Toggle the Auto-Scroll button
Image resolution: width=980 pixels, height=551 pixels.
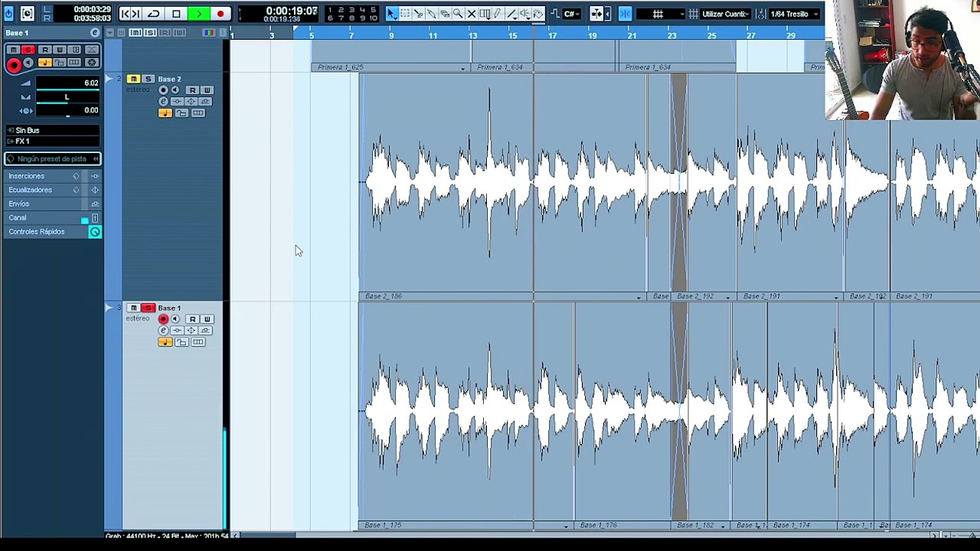pyautogui.click(x=597, y=14)
